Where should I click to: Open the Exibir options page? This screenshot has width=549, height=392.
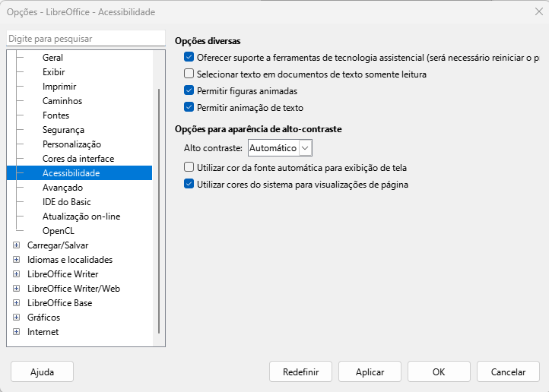click(x=53, y=72)
